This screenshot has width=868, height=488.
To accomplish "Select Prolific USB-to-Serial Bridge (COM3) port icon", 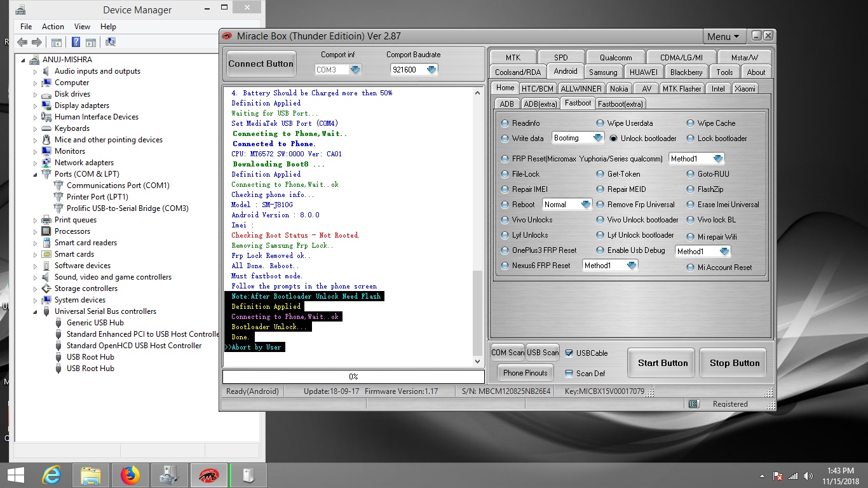I will point(58,208).
